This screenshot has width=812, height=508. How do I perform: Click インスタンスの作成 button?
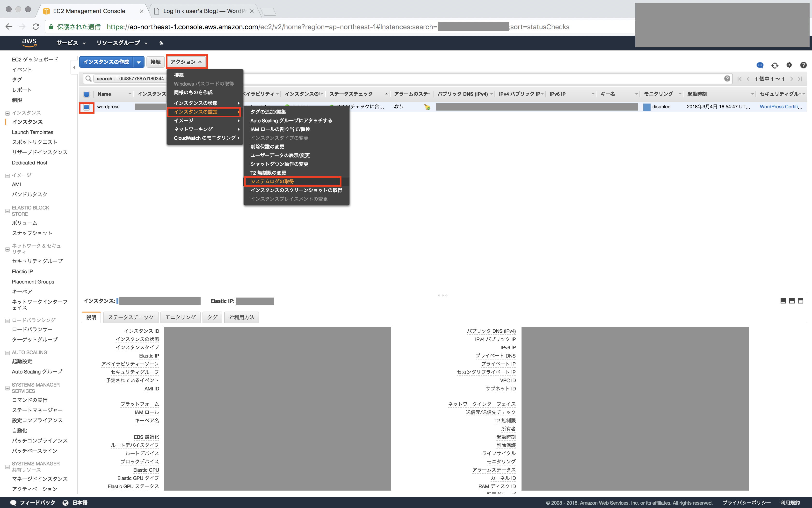coord(106,62)
